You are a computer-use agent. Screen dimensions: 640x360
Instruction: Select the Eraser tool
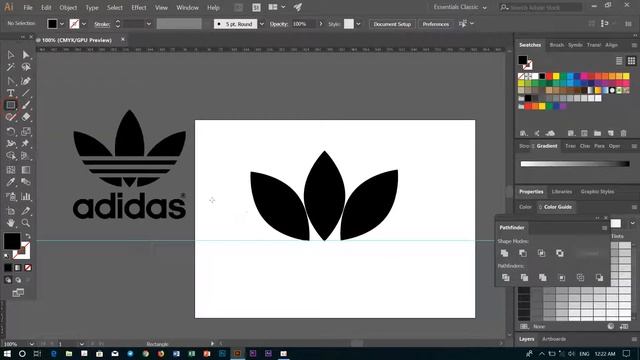(x=26, y=118)
